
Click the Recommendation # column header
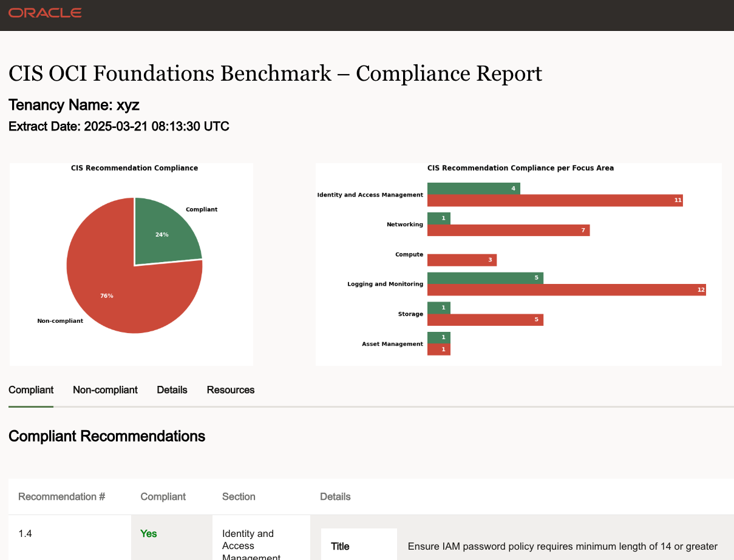click(61, 496)
